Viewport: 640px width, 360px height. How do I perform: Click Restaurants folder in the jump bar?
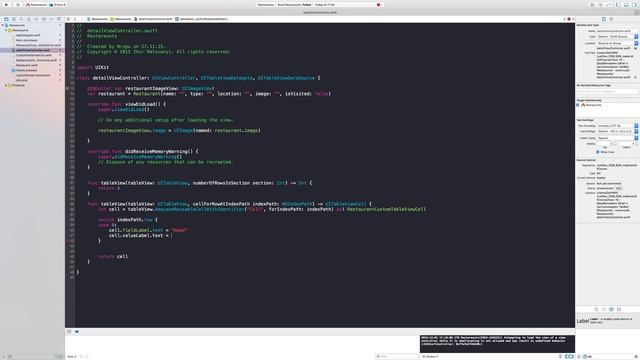(121, 19)
